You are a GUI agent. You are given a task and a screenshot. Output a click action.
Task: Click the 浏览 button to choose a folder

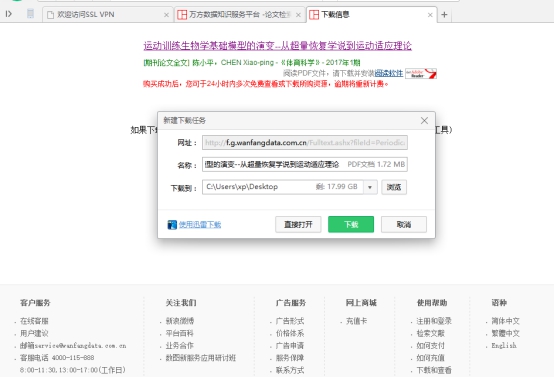(x=394, y=187)
